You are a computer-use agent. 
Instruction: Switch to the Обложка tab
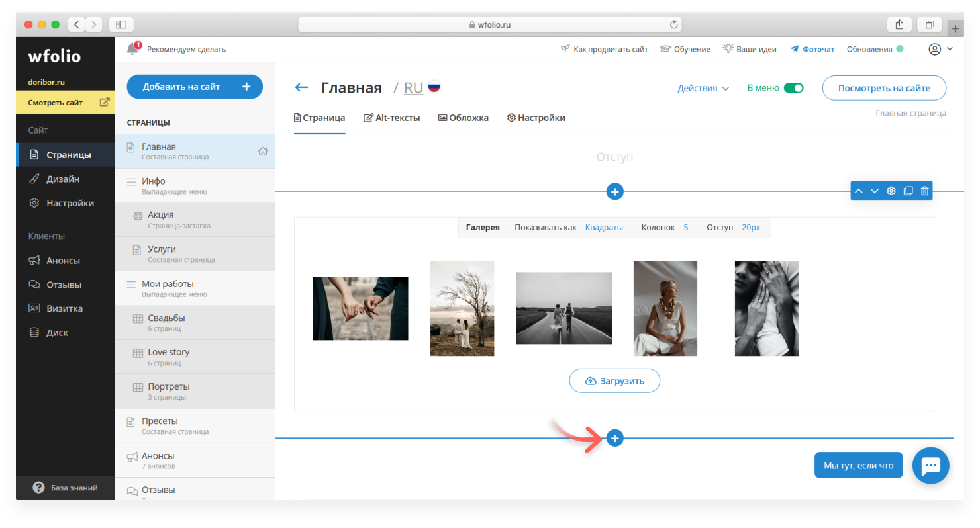click(464, 118)
